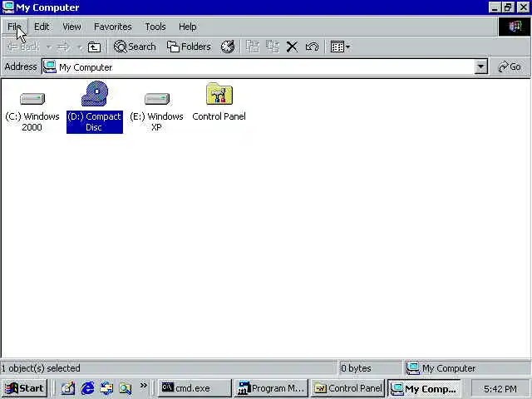This screenshot has height=399, width=532.
Task: Minimize the My Computer window
Action: pos(495,7)
